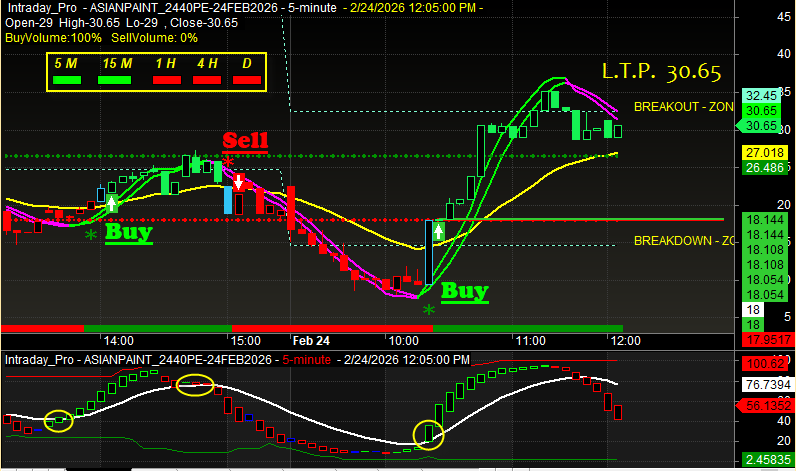Screen dimensions: 796x471
Task: Click the green 2.45835 indicator label
Action: (x=768, y=460)
